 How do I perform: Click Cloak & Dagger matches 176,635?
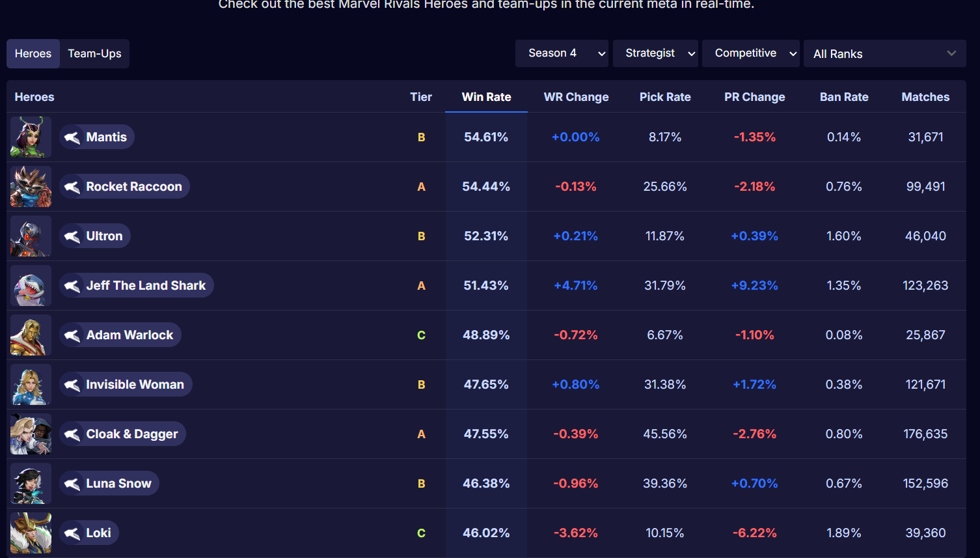[x=925, y=434]
